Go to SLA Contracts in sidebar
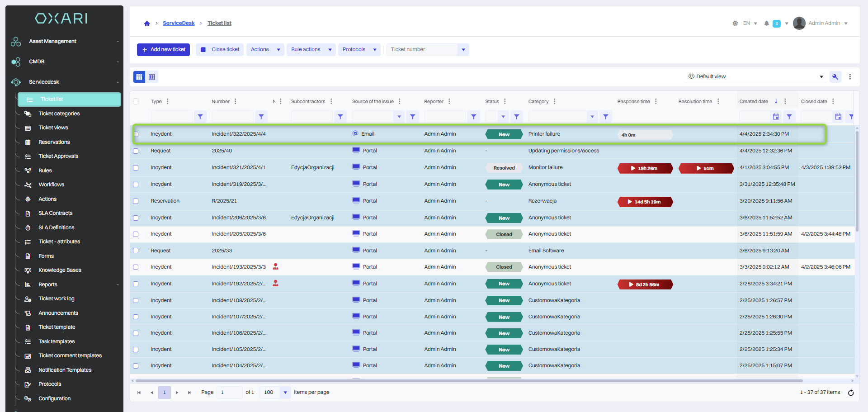 pos(55,213)
